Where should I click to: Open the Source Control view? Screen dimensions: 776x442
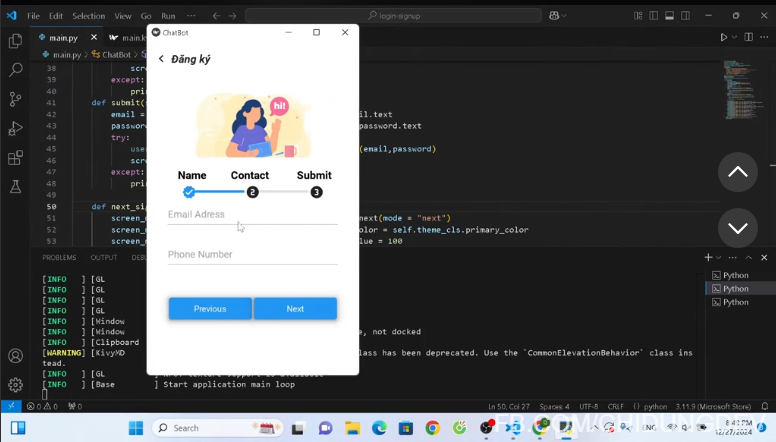[15, 99]
